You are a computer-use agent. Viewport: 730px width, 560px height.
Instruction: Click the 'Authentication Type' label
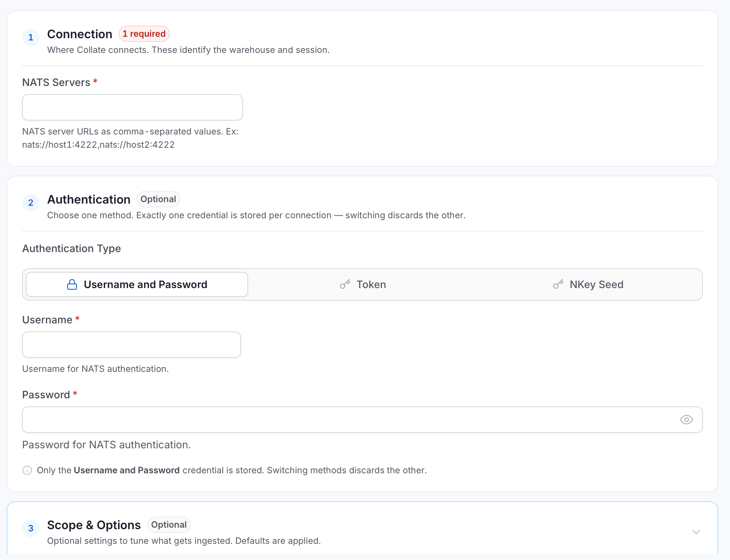tap(72, 248)
